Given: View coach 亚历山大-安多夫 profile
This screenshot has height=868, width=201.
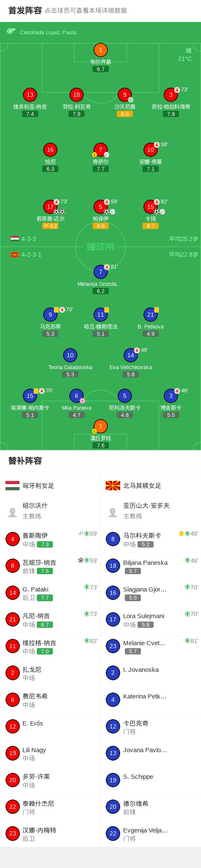Looking at the screenshot, I should click(x=151, y=511).
